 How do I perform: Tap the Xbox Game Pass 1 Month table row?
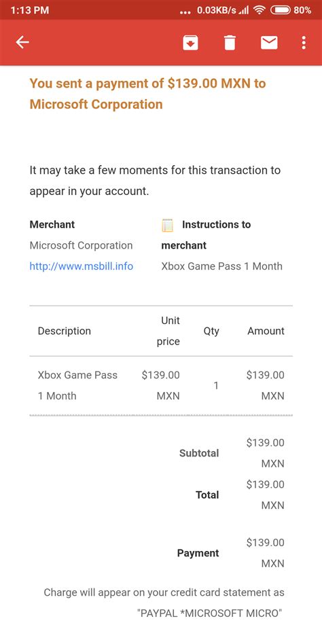click(x=161, y=385)
